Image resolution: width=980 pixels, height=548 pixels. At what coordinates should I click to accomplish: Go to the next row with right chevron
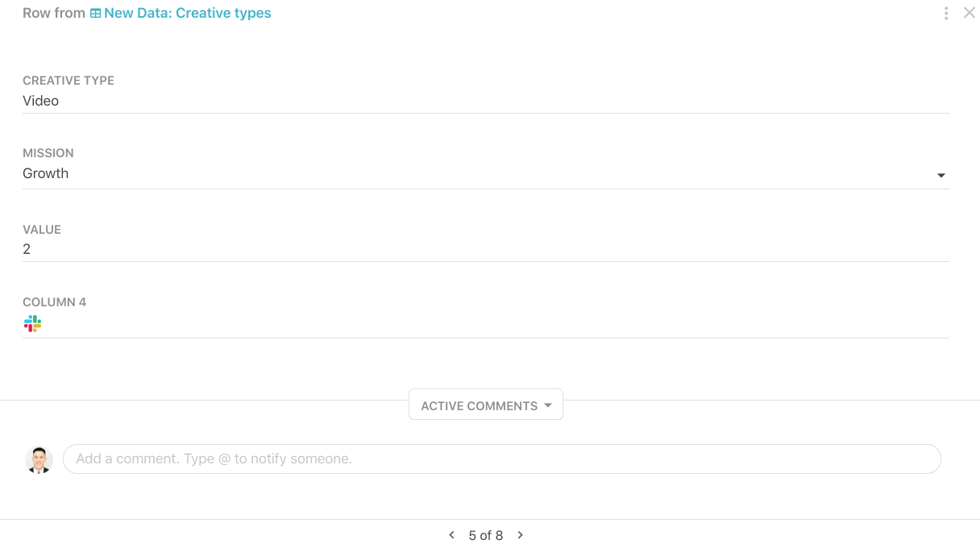pos(521,535)
